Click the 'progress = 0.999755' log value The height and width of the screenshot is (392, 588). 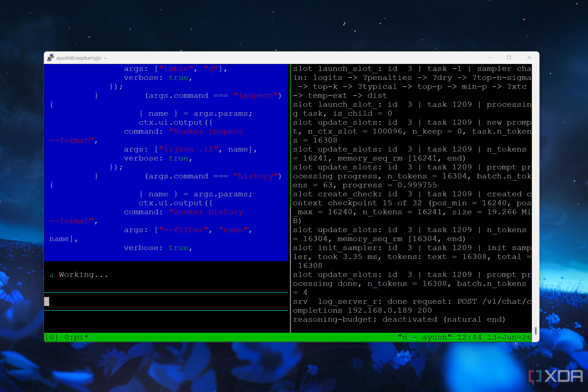click(390, 185)
